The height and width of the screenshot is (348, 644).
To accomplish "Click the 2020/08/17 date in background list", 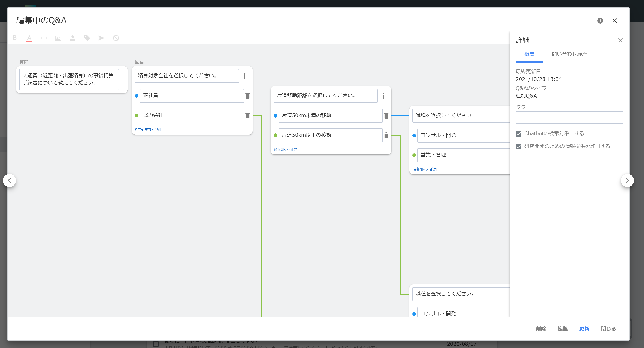I will (461, 344).
